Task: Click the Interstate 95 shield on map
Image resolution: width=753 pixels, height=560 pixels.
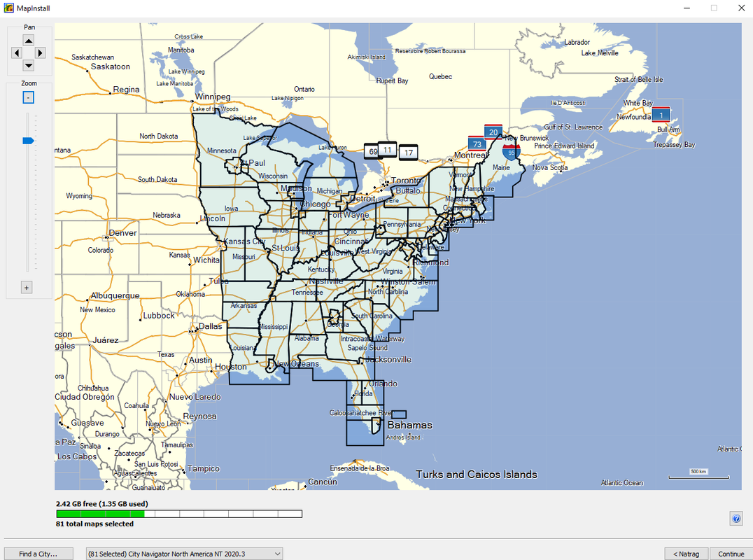Action: (x=511, y=152)
